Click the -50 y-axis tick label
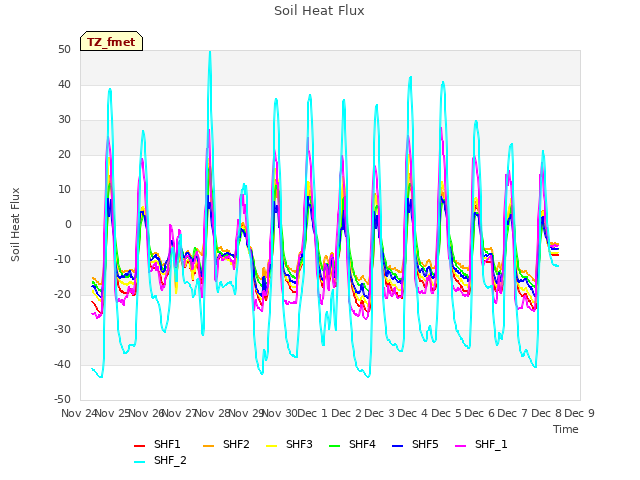The height and width of the screenshot is (480, 640). point(62,400)
